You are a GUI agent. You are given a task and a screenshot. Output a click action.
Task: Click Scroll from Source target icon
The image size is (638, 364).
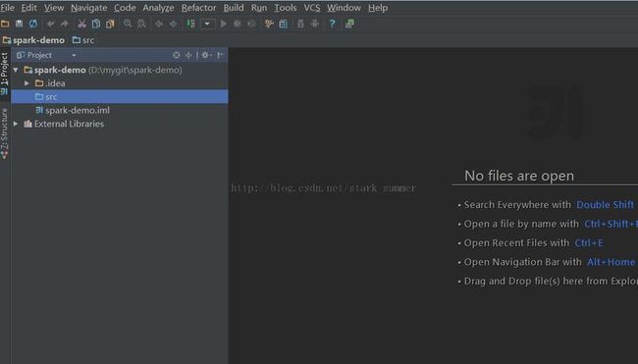point(176,55)
